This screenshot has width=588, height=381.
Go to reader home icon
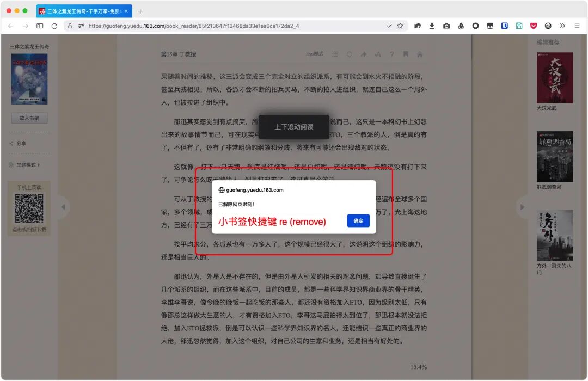click(420, 54)
